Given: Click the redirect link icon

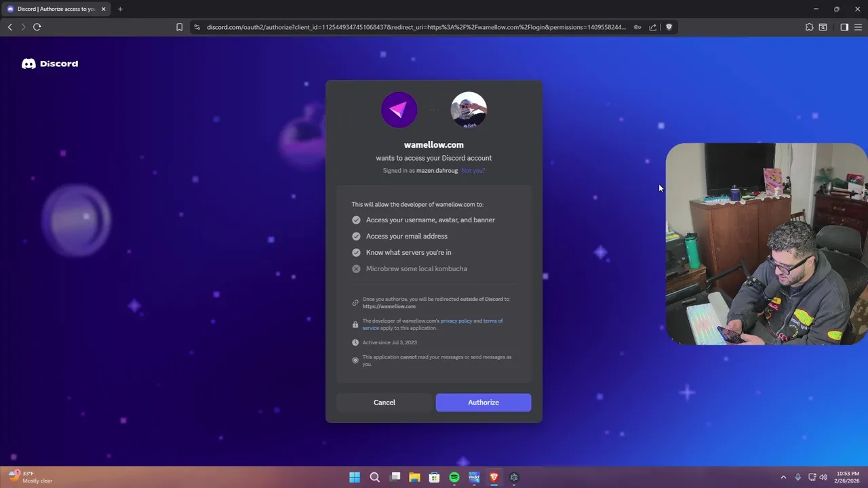Looking at the screenshot, I should (355, 303).
